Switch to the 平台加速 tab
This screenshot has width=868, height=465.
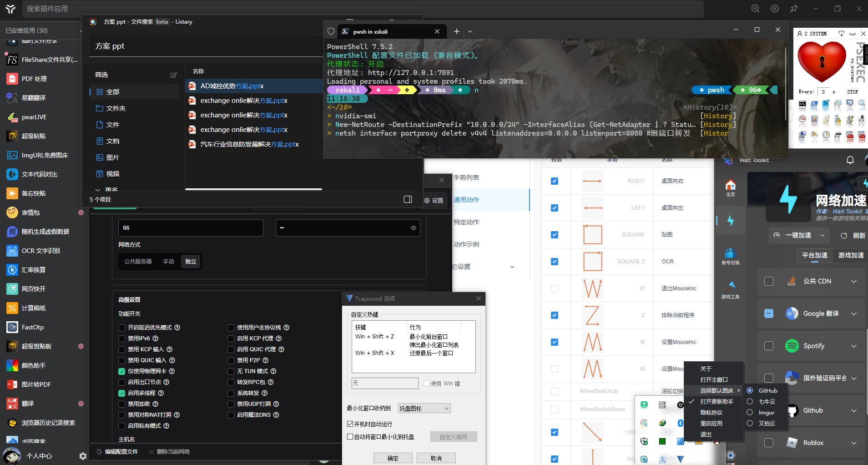click(815, 255)
